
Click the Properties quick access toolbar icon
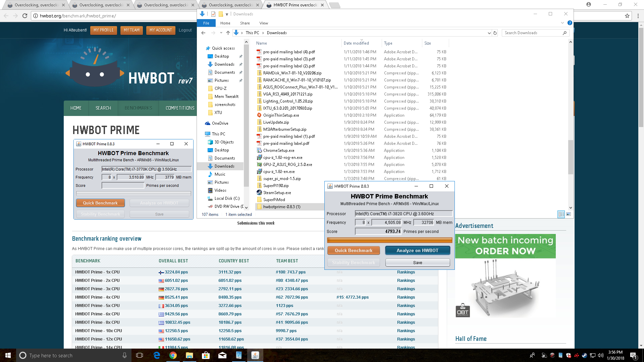pos(213,14)
